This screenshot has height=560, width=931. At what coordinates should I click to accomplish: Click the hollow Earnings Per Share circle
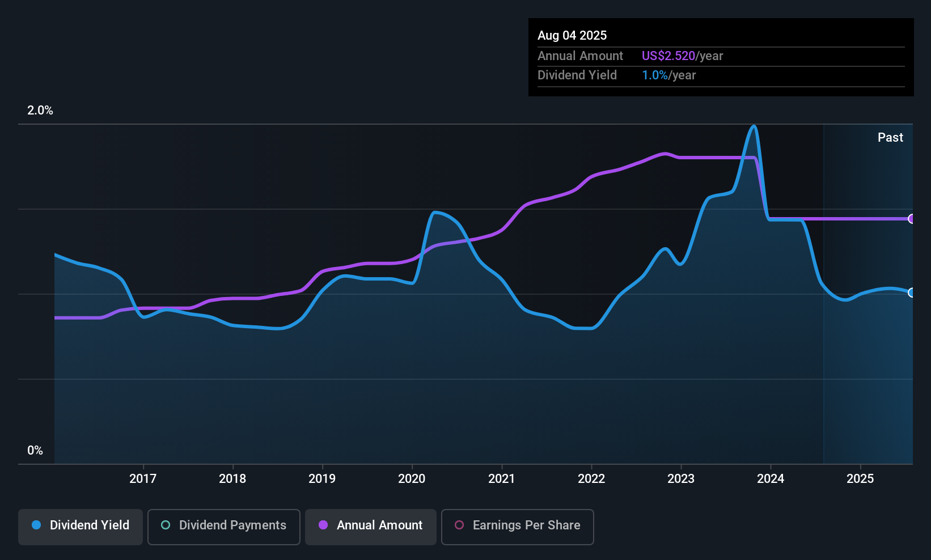click(x=459, y=525)
